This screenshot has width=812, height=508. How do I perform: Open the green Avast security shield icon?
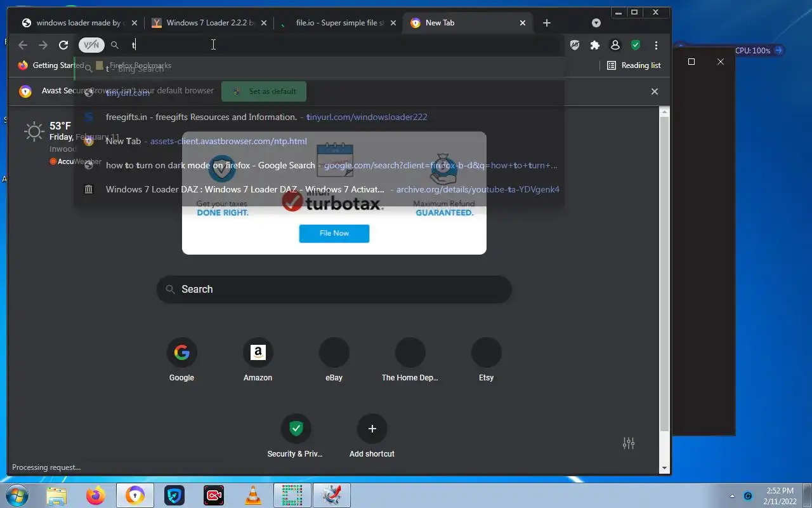coord(635,45)
